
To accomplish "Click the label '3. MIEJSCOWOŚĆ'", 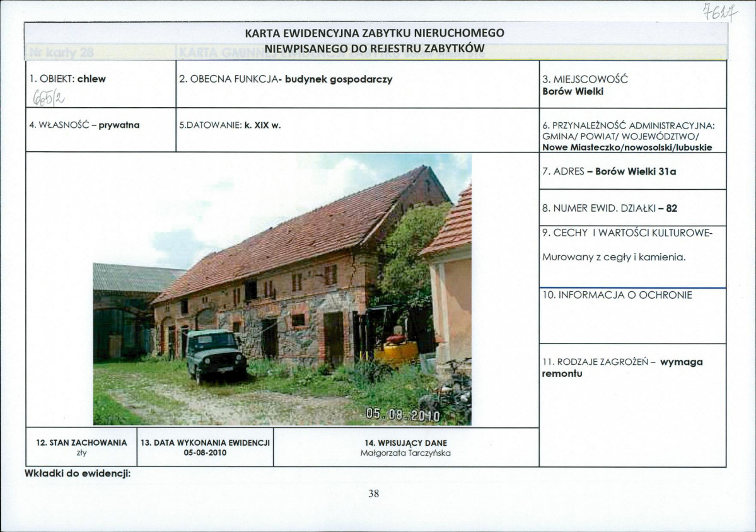I will [585, 79].
